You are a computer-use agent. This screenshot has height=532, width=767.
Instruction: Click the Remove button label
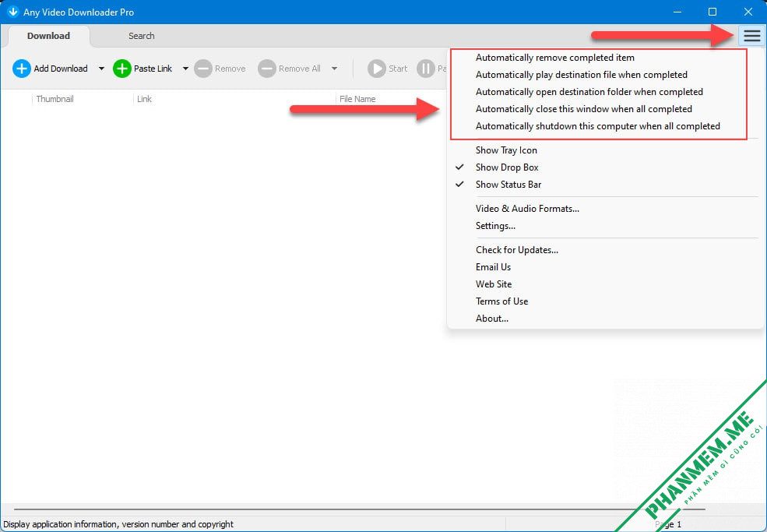tap(230, 69)
